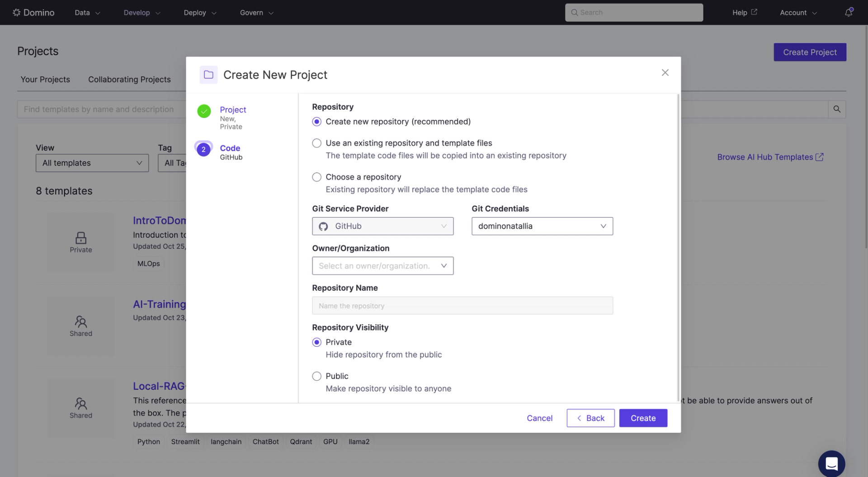Open the Owner/Organization dropdown
868x477 pixels.
coord(382,266)
